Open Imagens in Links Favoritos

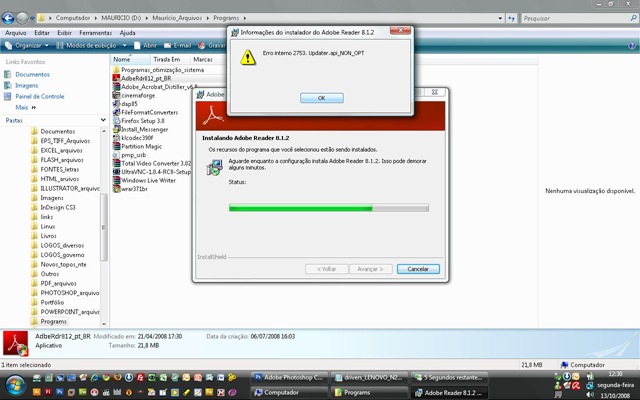pyautogui.click(x=27, y=85)
